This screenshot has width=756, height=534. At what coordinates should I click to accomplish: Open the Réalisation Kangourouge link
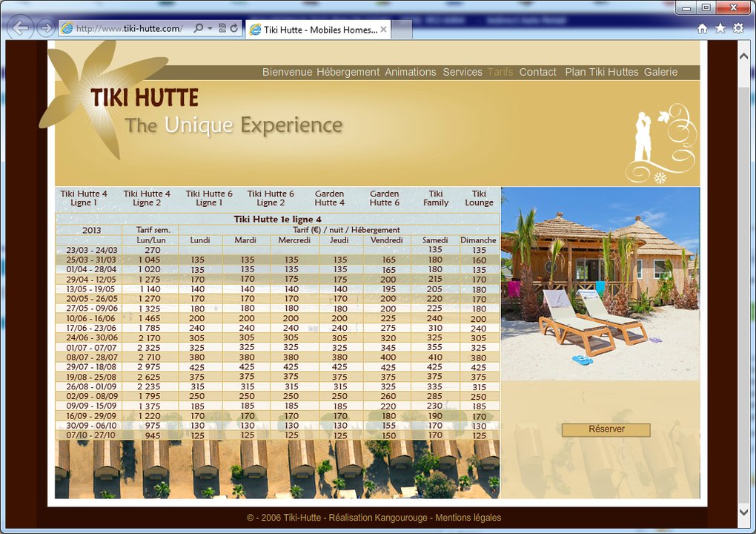coord(377,518)
